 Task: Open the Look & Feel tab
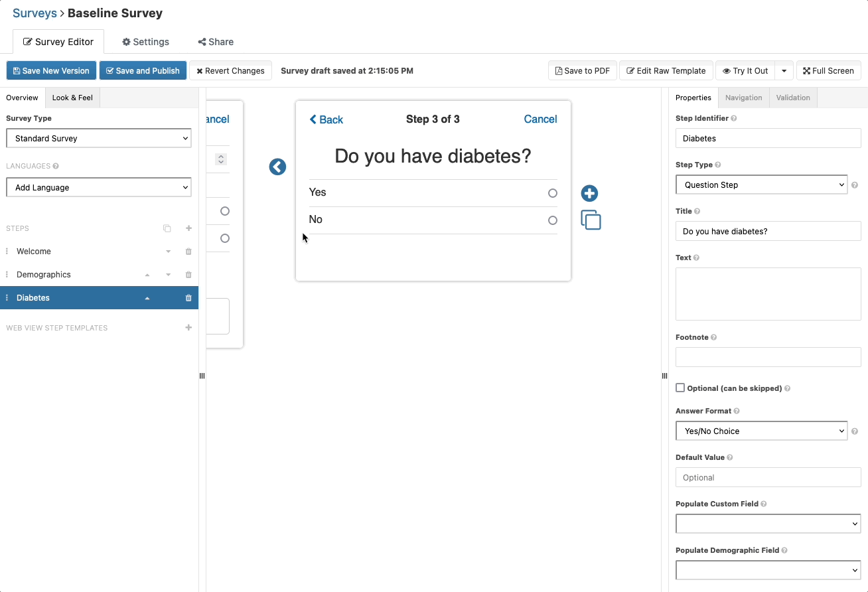click(x=72, y=98)
